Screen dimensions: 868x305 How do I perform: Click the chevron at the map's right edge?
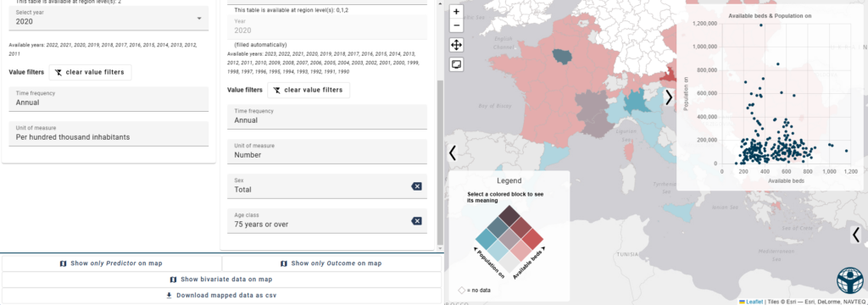856,235
